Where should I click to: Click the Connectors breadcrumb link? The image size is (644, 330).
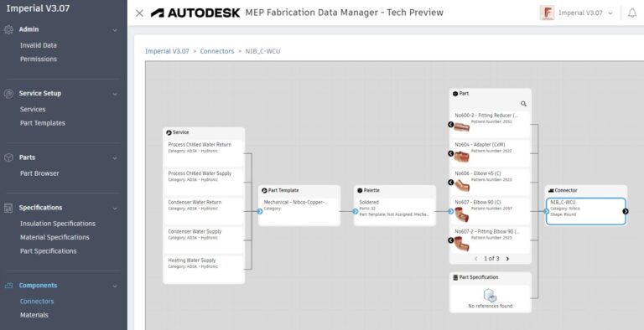coord(217,51)
